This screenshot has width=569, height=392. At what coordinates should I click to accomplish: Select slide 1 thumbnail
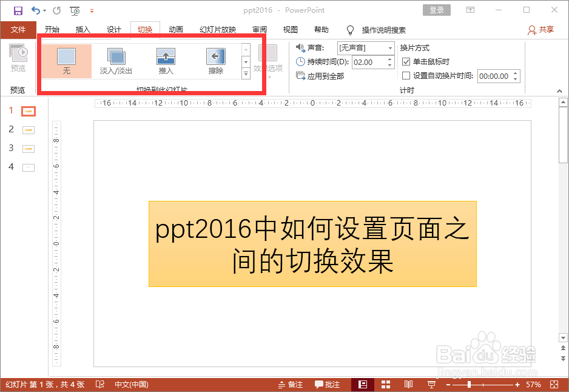point(29,111)
